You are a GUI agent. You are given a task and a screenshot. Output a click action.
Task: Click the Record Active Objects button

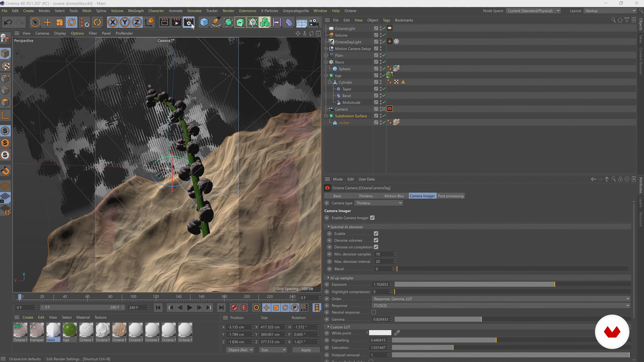click(x=234, y=308)
